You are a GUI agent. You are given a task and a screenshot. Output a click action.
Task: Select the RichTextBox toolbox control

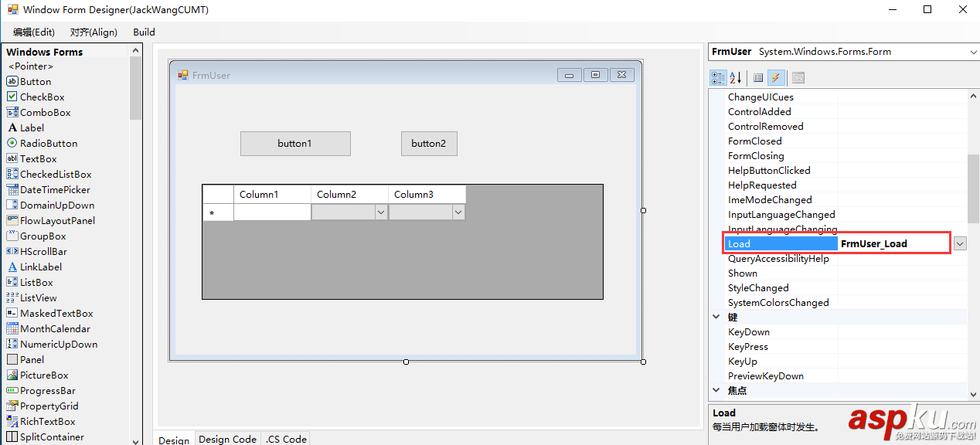[x=41, y=421]
